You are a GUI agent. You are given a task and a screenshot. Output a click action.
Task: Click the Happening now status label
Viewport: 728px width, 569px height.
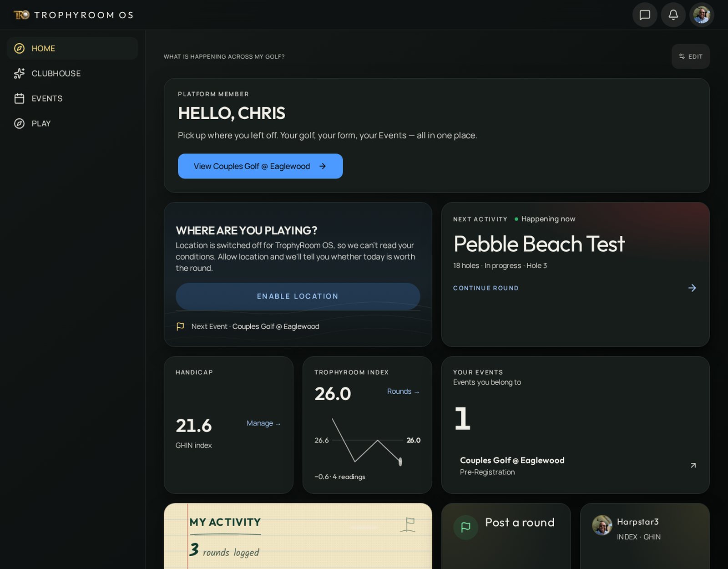point(548,219)
